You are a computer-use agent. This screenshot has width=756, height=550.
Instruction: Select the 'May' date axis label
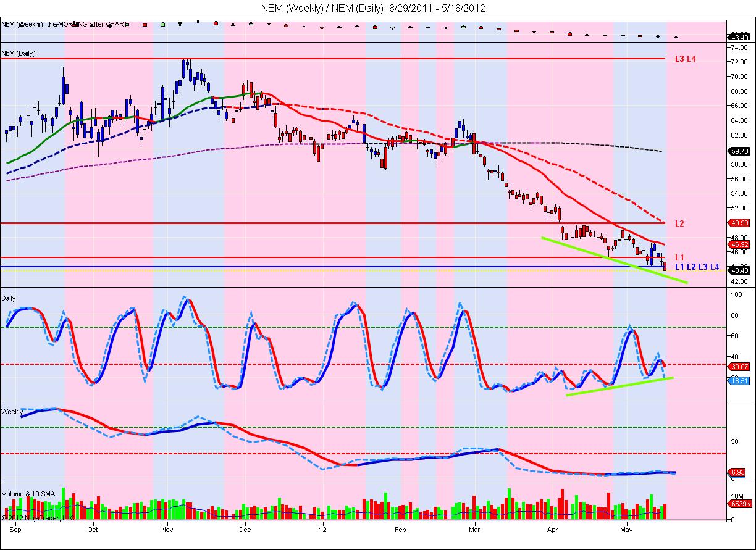click(627, 530)
